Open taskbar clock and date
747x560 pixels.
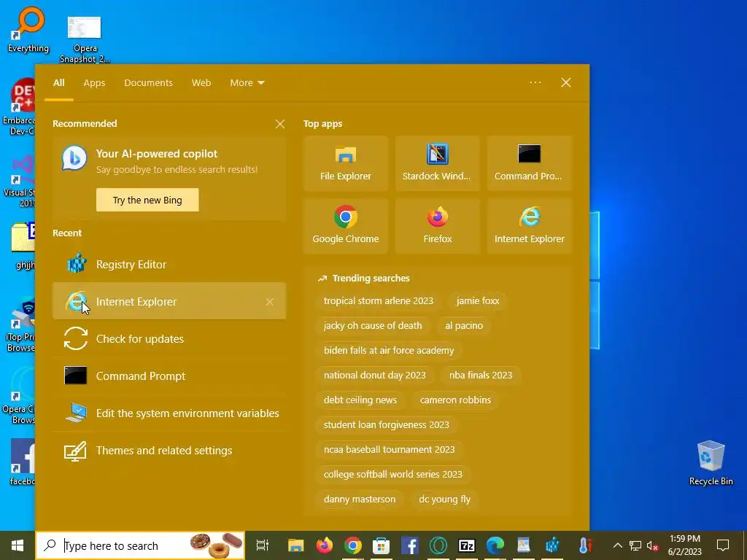pyautogui.click(x=684, y=545)
